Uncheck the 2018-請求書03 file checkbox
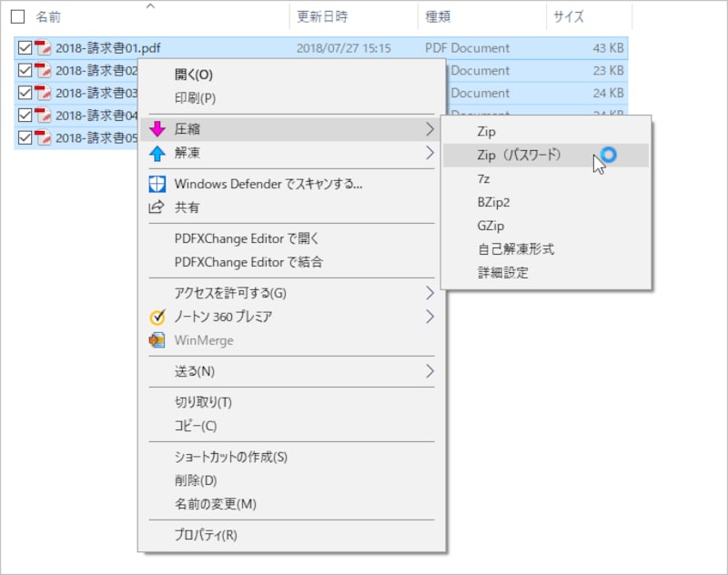This screenshot has width=728, height=575. tap(25, 93)
